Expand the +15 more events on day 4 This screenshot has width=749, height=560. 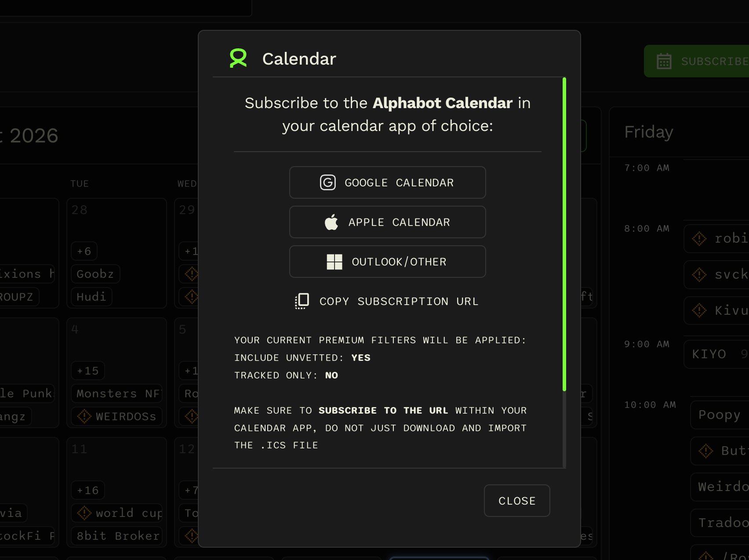(x=88, y=371)
